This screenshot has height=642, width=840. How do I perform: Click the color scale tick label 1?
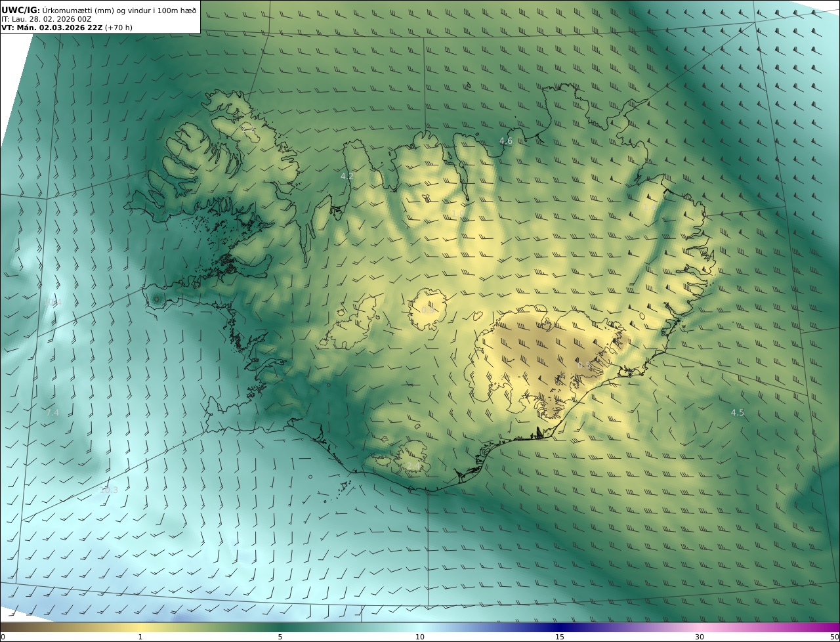[x=140, y=637]
